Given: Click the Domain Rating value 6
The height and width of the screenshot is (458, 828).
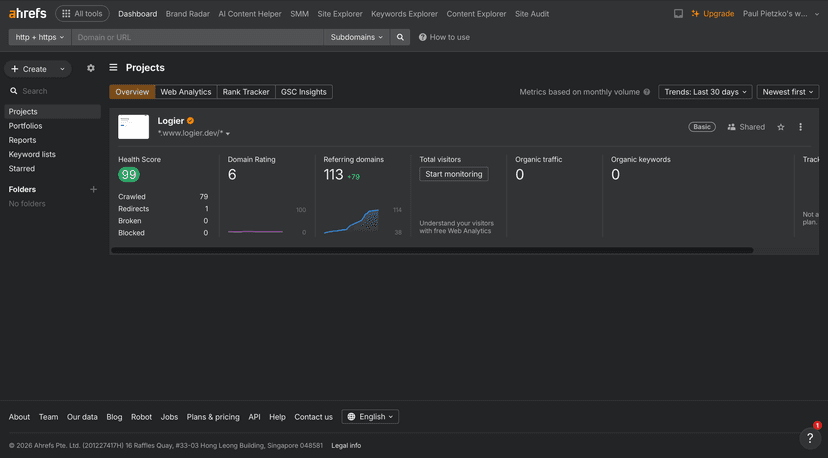Looking at the screenshot, I should [232, 175].
